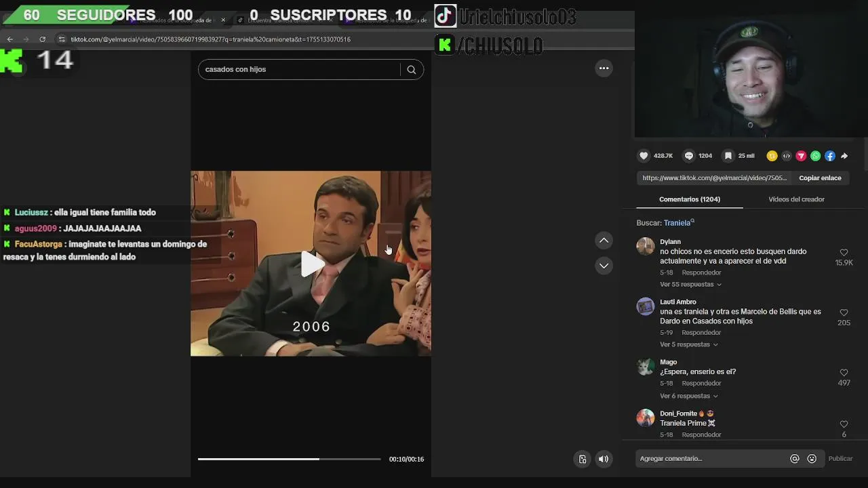
Task: Open comments via speech bubble icon
Action: (x=688, y=156)
